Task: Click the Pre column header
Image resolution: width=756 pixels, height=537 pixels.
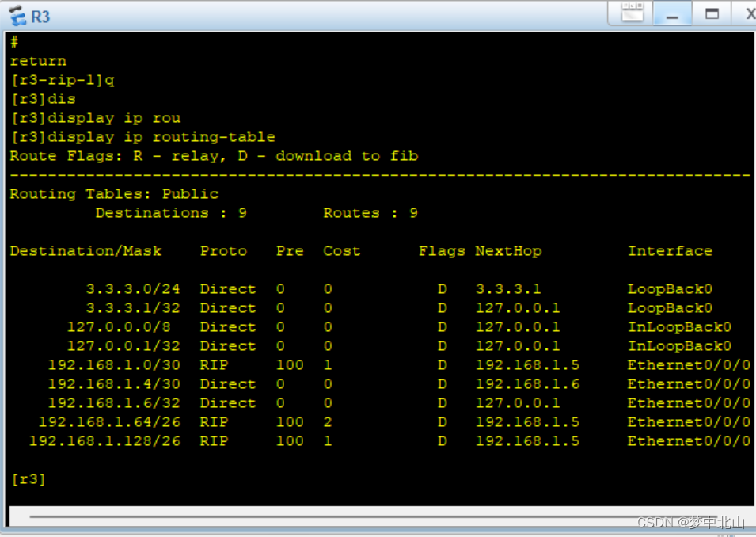Action: tap(290, 251)
